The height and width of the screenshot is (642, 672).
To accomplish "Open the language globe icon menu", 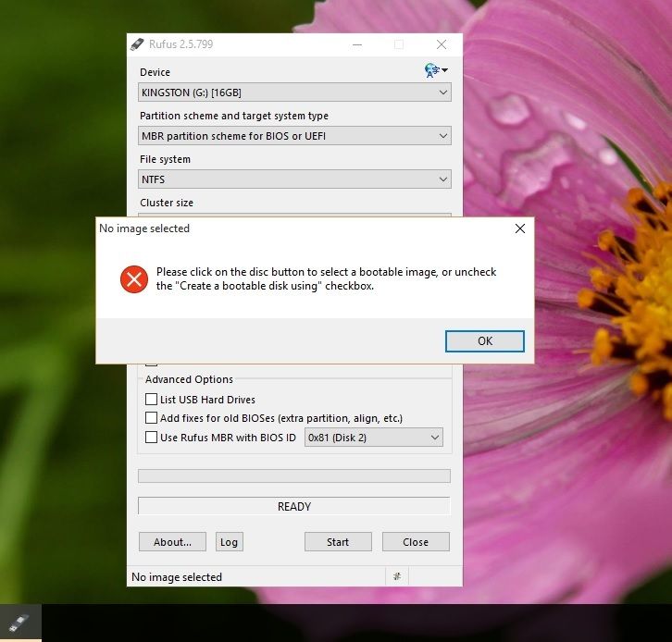I will 436,70.
